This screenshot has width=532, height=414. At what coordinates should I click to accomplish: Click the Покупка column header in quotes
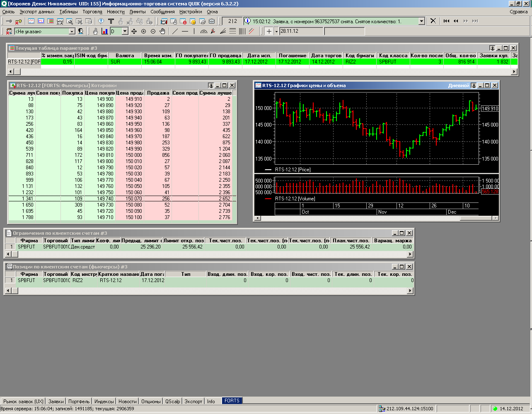pos(73,93)
